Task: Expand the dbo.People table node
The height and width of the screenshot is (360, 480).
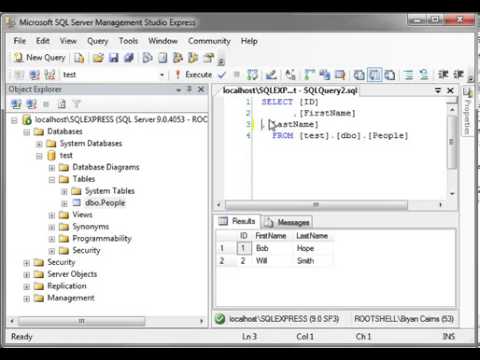Action: click(64, 203)
